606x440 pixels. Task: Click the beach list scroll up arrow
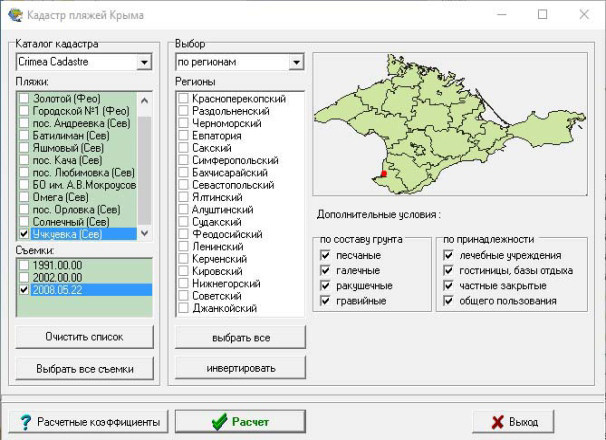coord(145,101)
